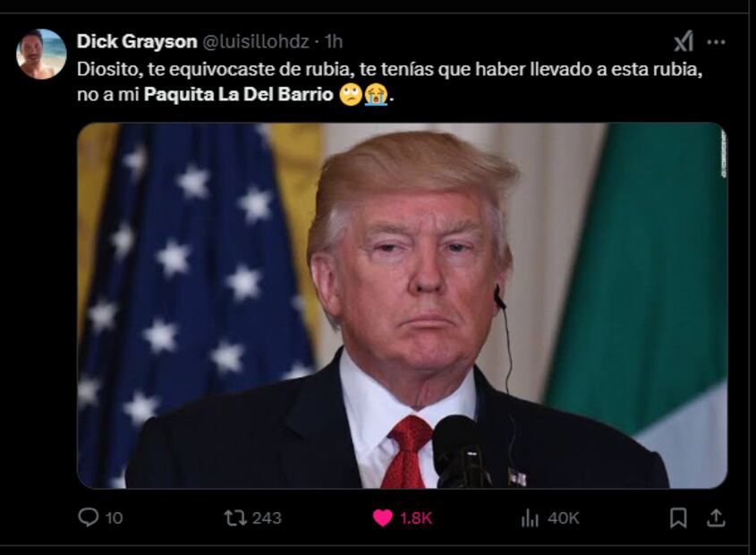
Task: Click the repost count 243
Action: tap(267, 517)
